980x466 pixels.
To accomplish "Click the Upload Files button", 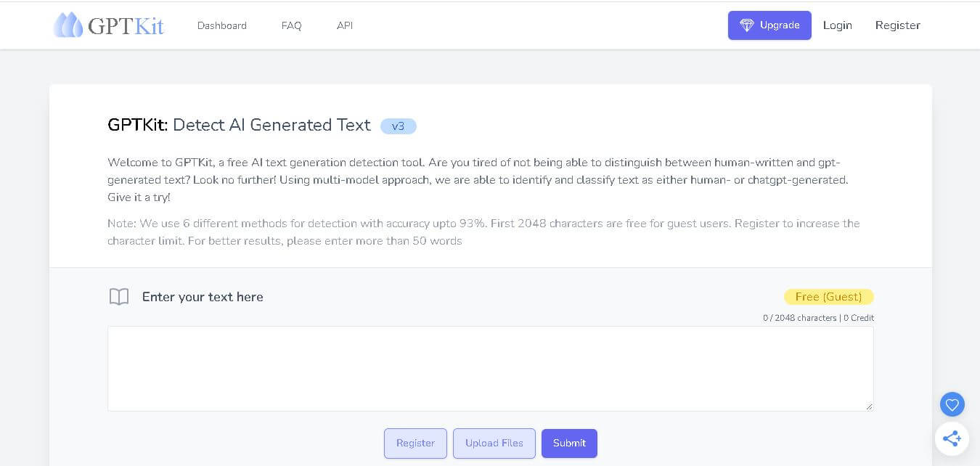I will coord(494,443).
